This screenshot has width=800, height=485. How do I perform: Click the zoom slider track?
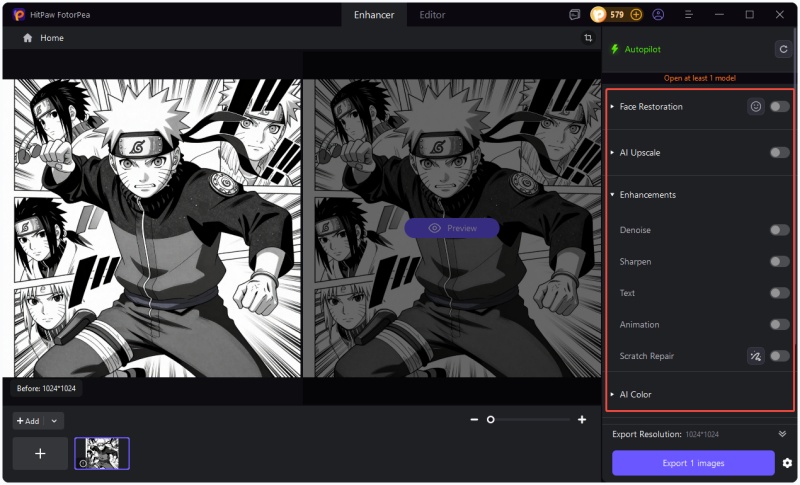pyautogui.click(x=528, y=420)
